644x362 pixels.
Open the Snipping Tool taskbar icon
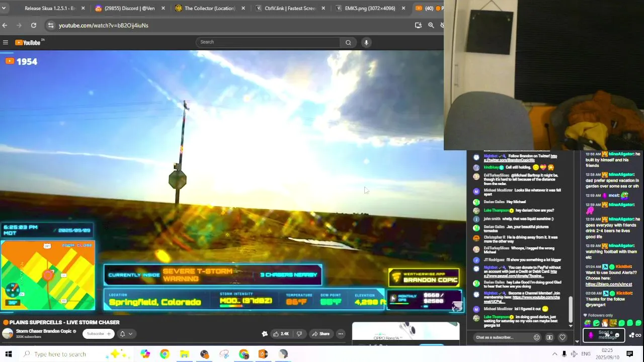click(x=224, y=354)
